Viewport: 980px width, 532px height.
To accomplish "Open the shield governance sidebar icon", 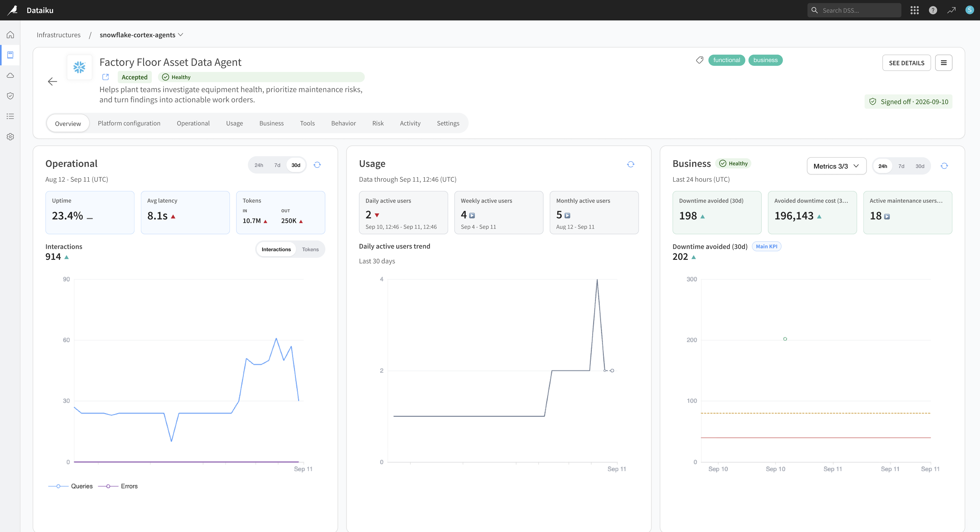I will pos(10,95).
